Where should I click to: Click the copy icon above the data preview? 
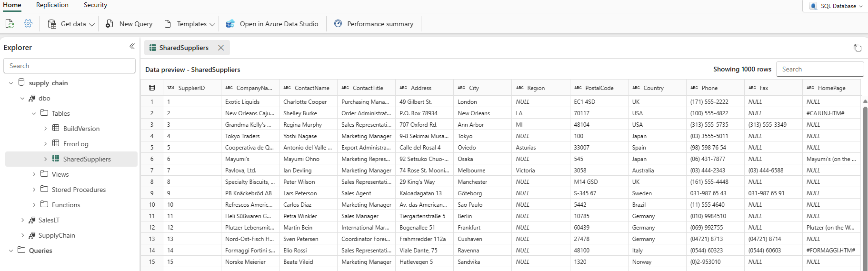(x=857, y=48)
